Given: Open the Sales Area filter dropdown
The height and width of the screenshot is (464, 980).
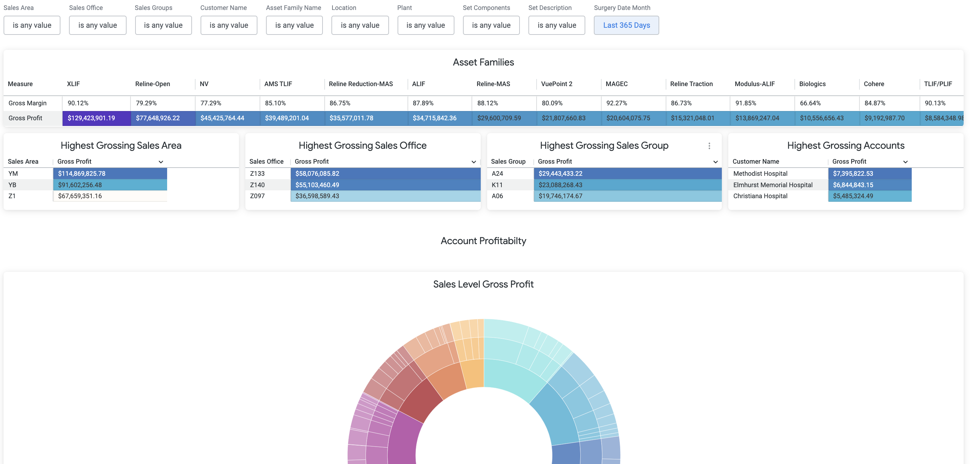Looking at the screenshot, I should (x=32, y=25).
